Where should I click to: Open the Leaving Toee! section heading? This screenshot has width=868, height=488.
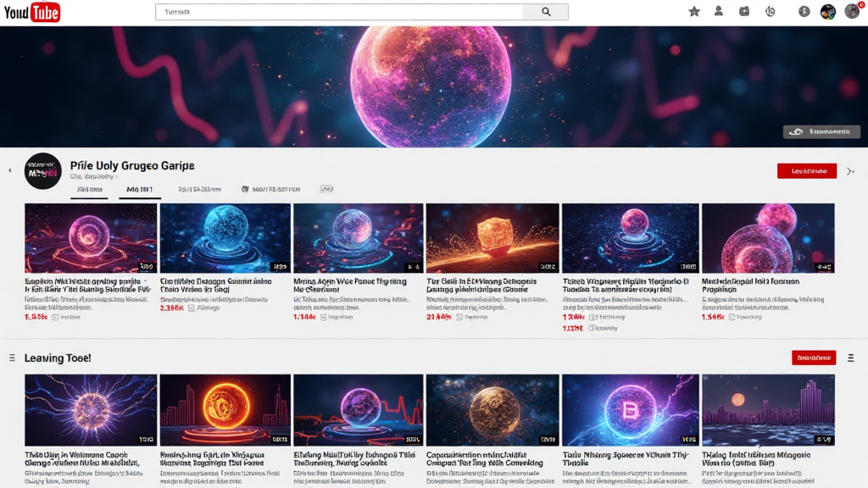[x=58, y=358]
